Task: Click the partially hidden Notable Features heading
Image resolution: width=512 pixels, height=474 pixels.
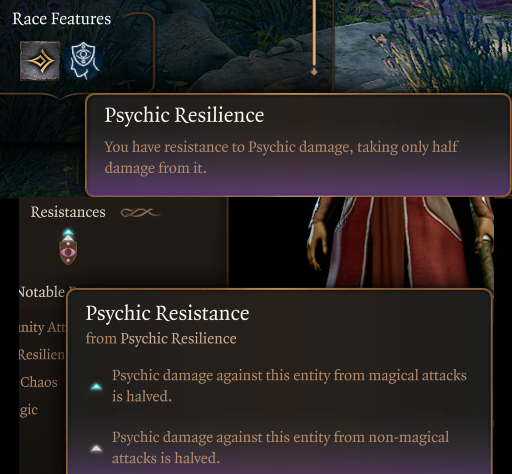Action: pyautogui.click(x=42, y=292)
